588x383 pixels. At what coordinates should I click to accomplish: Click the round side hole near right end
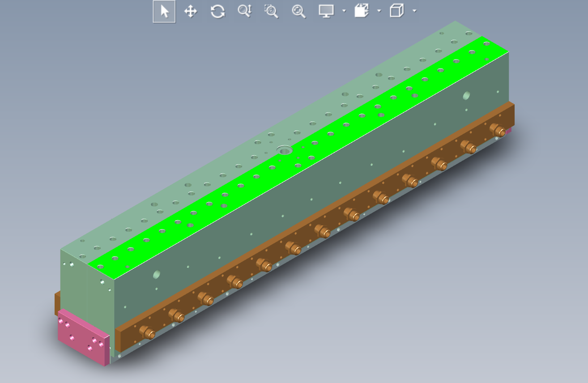pyautogui.click(x=466, y=95)
